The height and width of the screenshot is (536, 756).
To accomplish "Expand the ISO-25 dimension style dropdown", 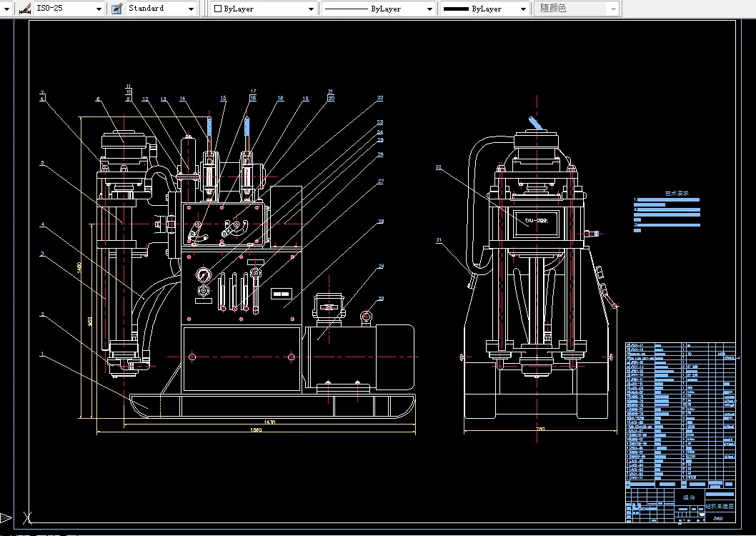I will coord(98,9).
